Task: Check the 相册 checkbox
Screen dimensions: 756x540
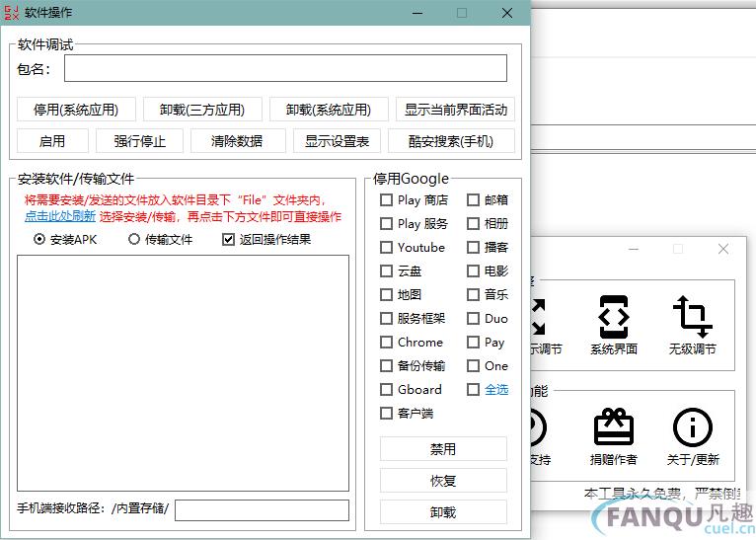Action: coord(473,223)
